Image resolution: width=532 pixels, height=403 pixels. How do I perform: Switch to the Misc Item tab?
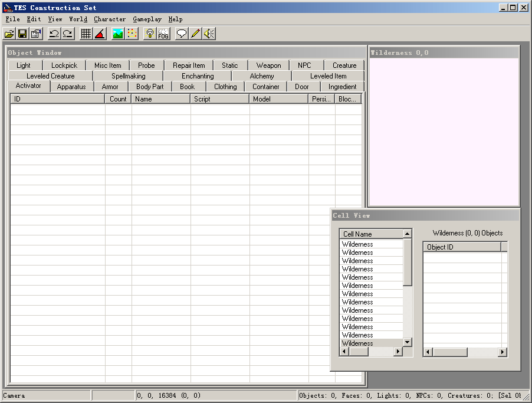pyautogui.click(x=107, y=65)
